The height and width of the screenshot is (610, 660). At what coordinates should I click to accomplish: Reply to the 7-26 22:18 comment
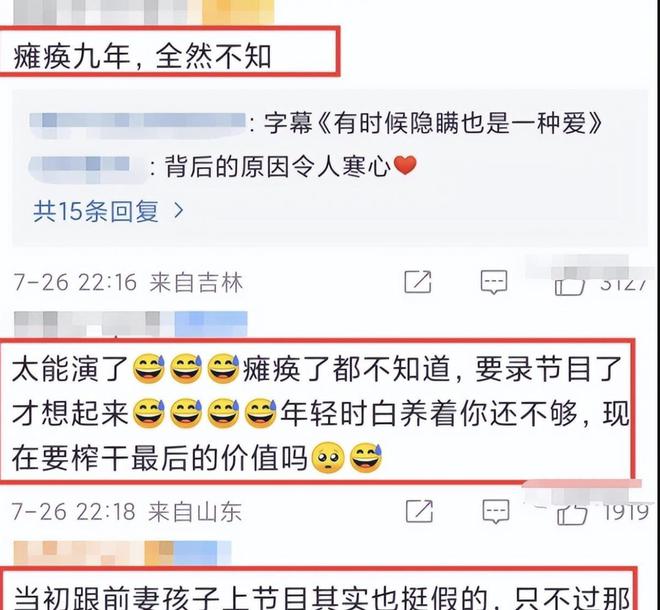pyautogui.click(x=495, y=511)
